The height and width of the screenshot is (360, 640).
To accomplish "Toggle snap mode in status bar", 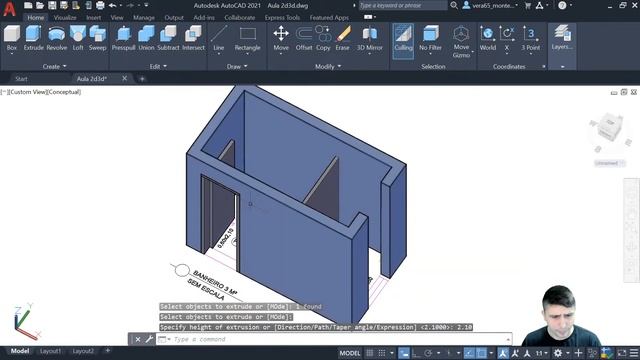I will [x=382, y=353].
